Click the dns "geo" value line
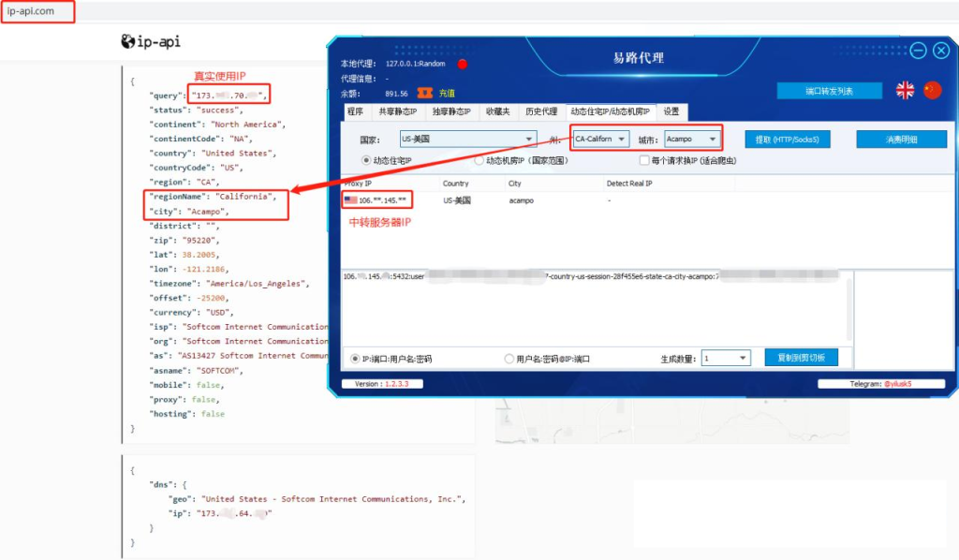Viewport: 959px width, 560px height. point(317,499)
